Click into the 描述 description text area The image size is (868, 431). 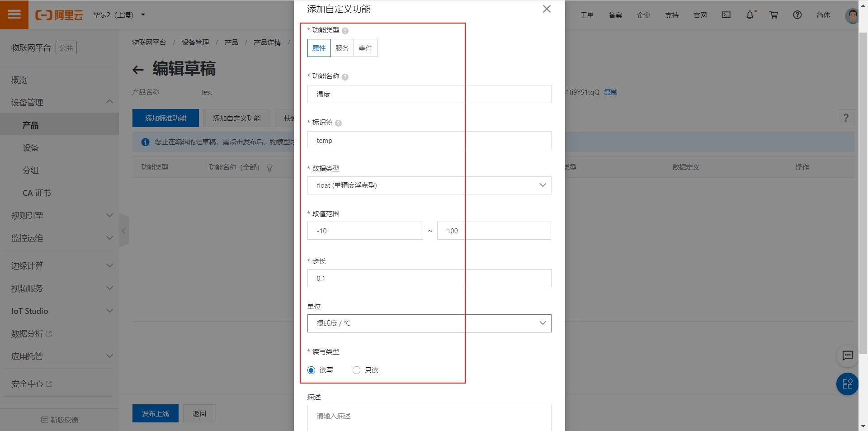(x=429, y=416)
